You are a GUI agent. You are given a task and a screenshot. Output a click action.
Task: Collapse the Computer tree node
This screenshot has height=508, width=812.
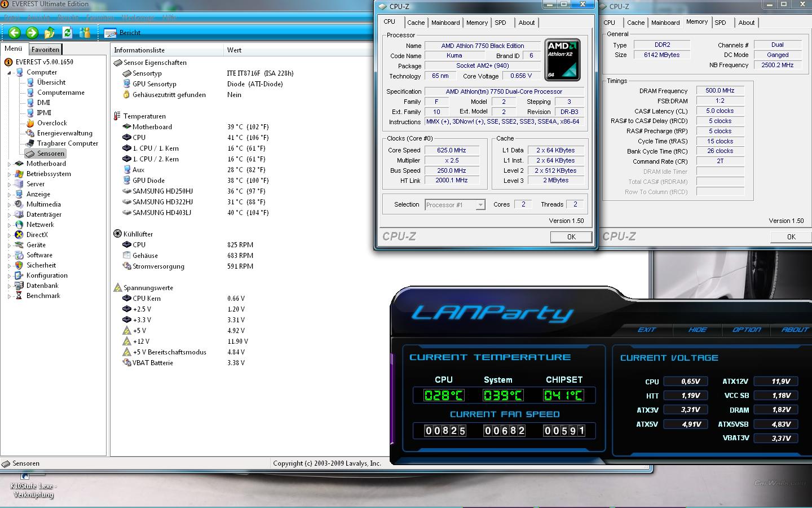[9, 72]
